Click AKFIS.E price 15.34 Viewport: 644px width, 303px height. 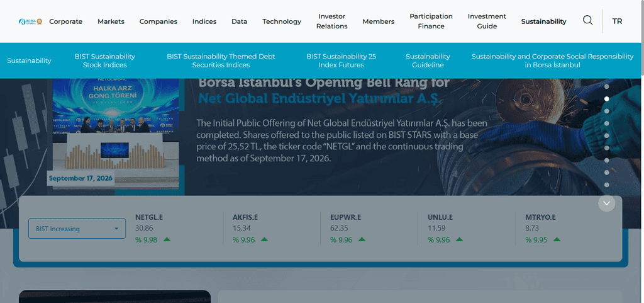pyautogui.click(x=241, y=228)
